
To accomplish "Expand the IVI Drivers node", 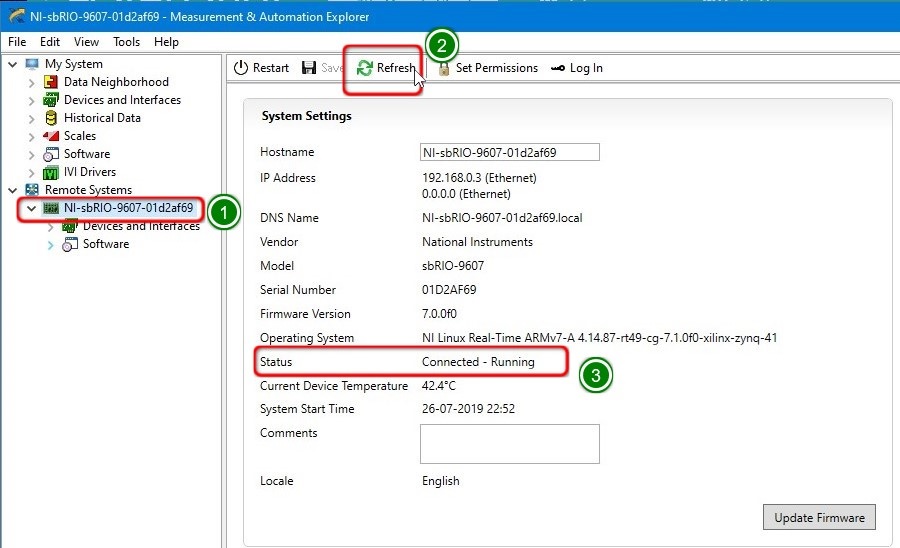I will click(x=32, y=172).
